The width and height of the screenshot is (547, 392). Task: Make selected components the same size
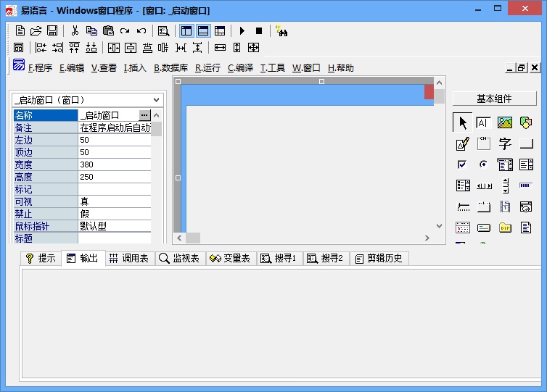tap(253, 47)
